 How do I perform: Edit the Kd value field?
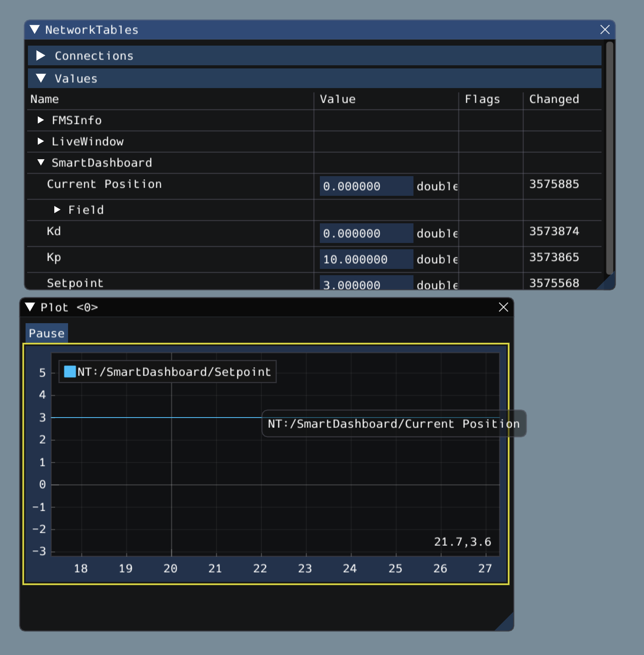coord(366,233)
